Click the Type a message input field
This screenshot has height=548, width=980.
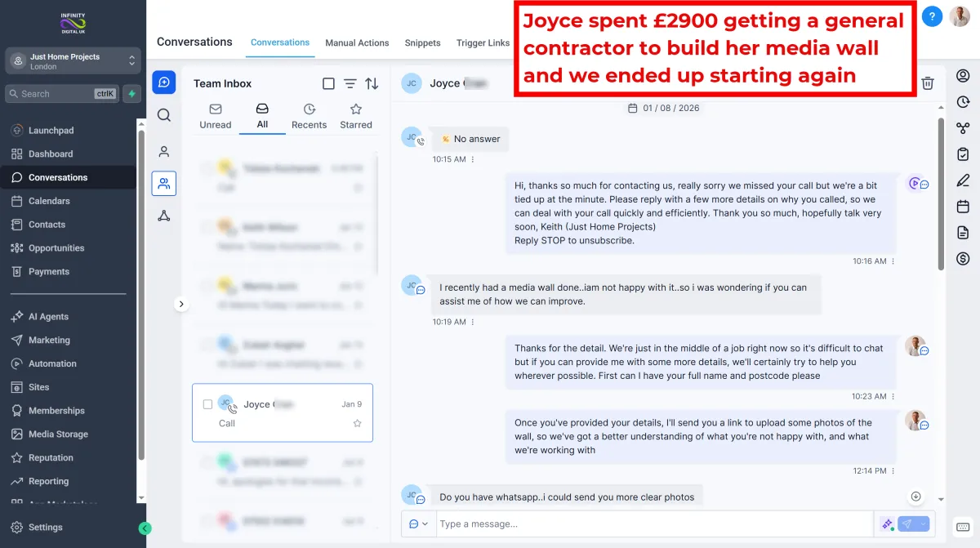[x=654, y=523]
